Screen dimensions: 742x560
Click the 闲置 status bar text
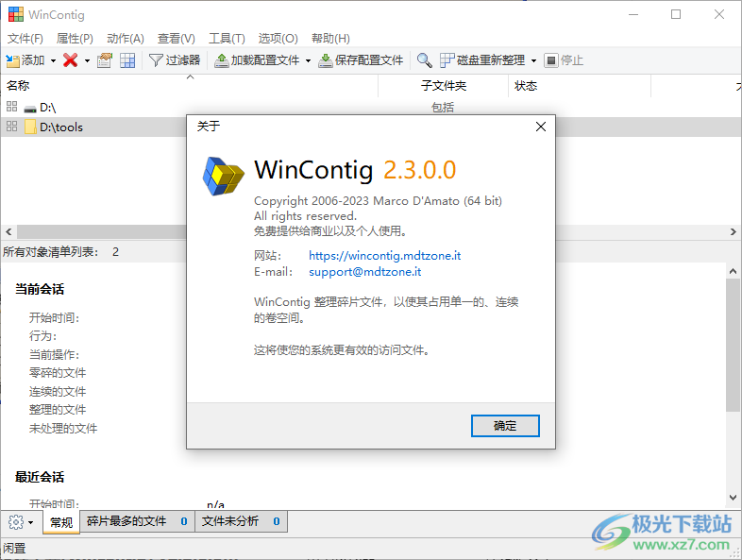[x=14, y=549]
